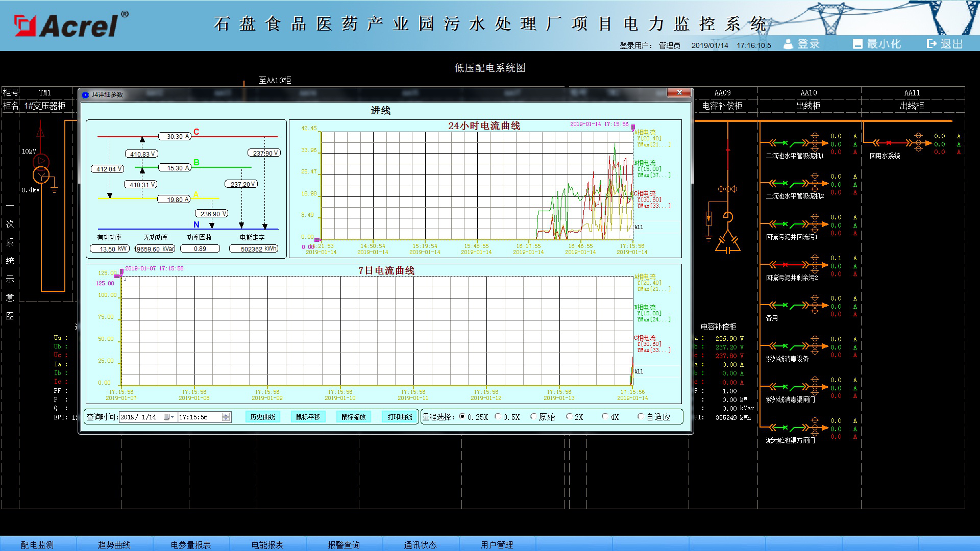Select the 2X range option
Viewport: 980px width, 551px height.
(x=569, y=417)
